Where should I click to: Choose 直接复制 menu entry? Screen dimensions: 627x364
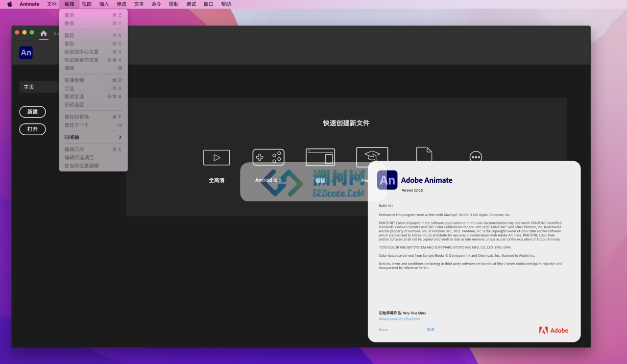pyautogui.click(x=93, y=80)
